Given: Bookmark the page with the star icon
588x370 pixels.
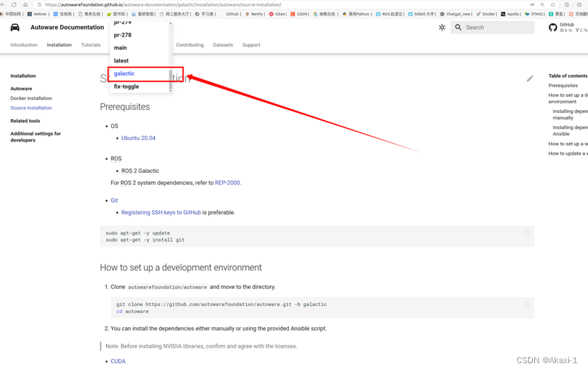Looking at the screenshot, I should pyautogui.click(x=553, y=5).
